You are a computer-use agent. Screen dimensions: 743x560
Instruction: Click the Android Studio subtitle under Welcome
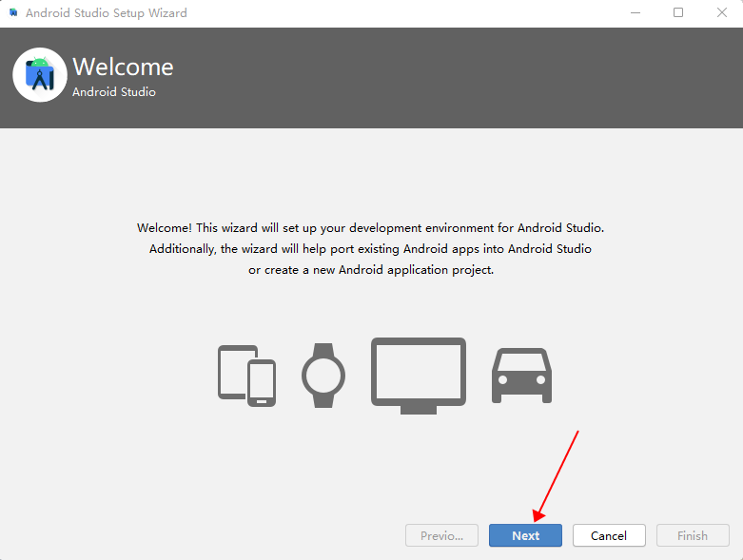114,92
